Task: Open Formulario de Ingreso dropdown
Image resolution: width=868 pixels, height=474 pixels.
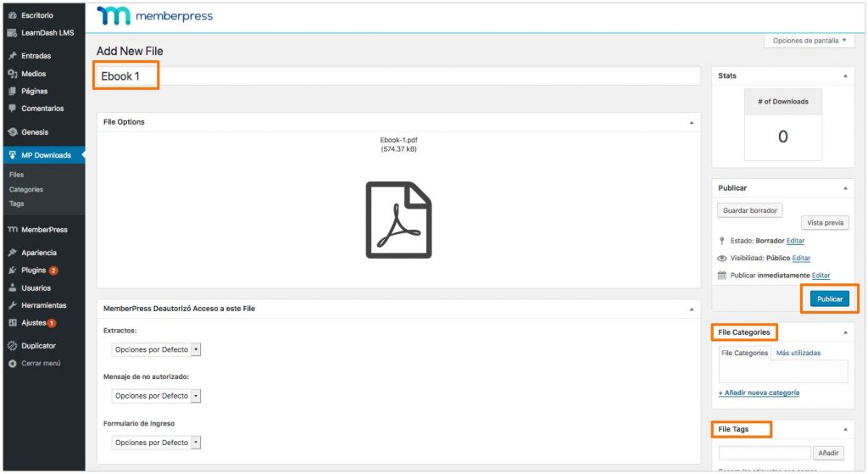Action: point(156,443)
